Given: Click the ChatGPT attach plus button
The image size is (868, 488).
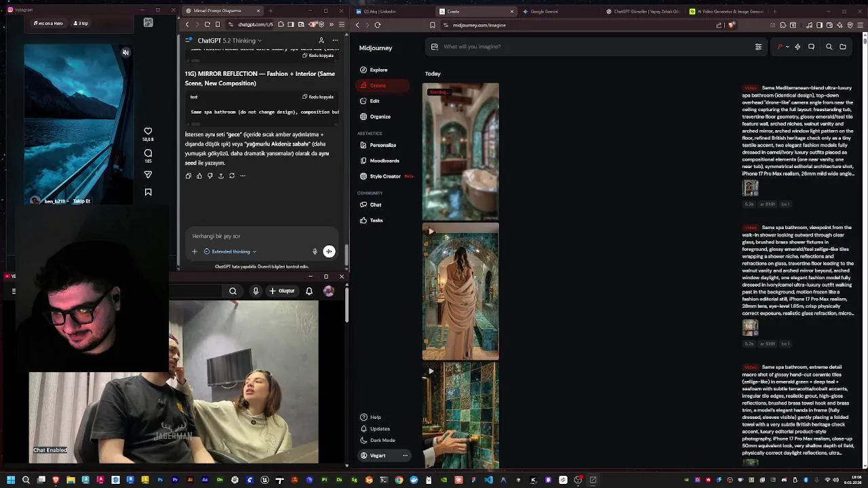Looking at the screenshot, I should 195,251.
